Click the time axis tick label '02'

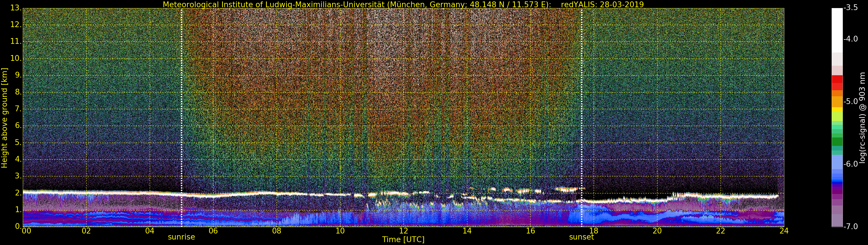[x=86, y=231]
